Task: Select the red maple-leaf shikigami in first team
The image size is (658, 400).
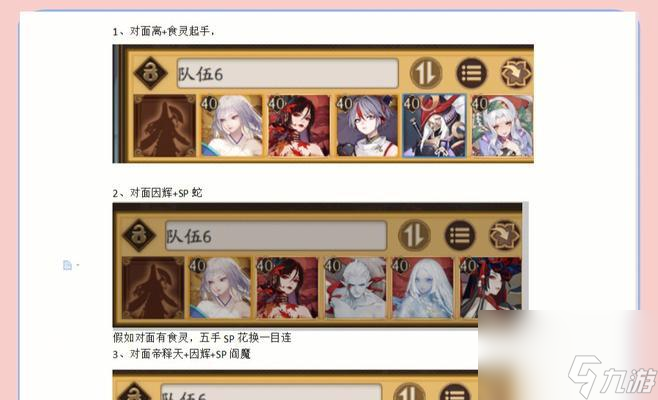Action: (299, 126)
